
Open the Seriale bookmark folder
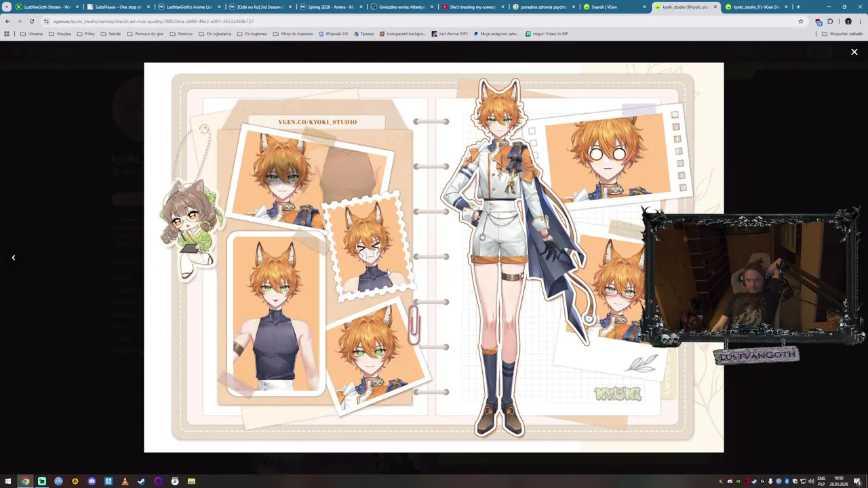[110, 33]
